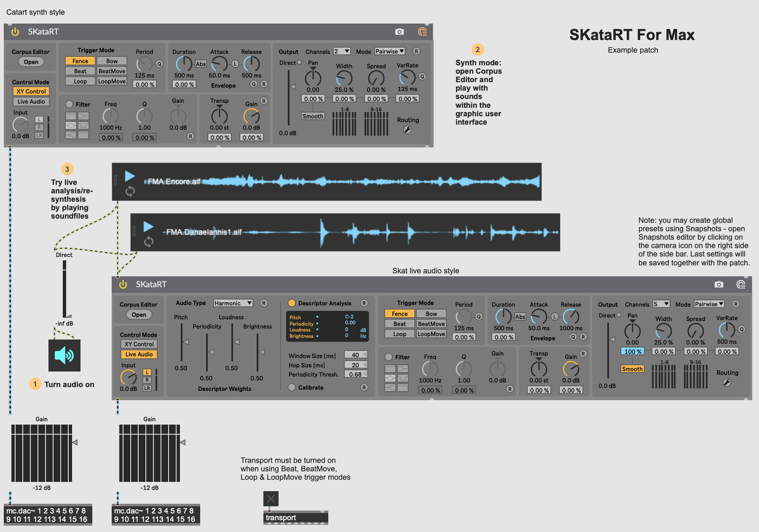Toggle loop for FMA.Encore.aif
The height and width of the screenshot is (532, 759).
[130, 191]
